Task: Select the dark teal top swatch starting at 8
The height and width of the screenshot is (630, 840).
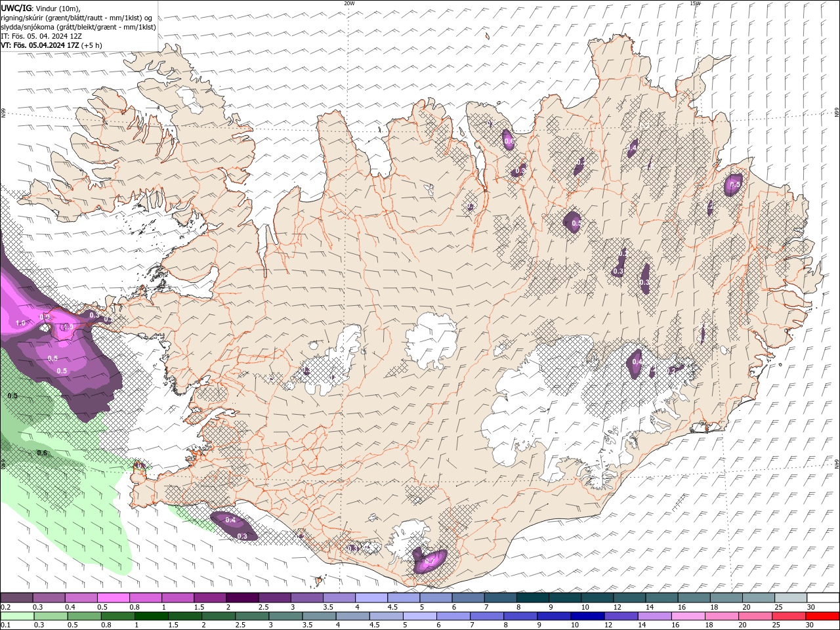Action: click(532, 598)
